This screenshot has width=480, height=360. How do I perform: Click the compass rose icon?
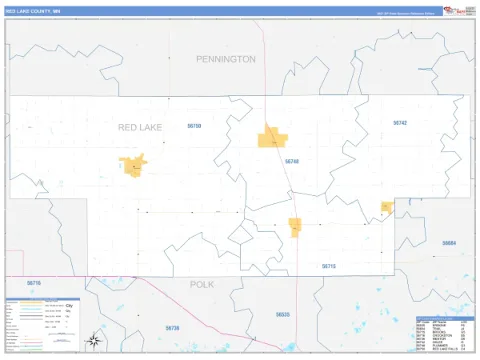94,341
